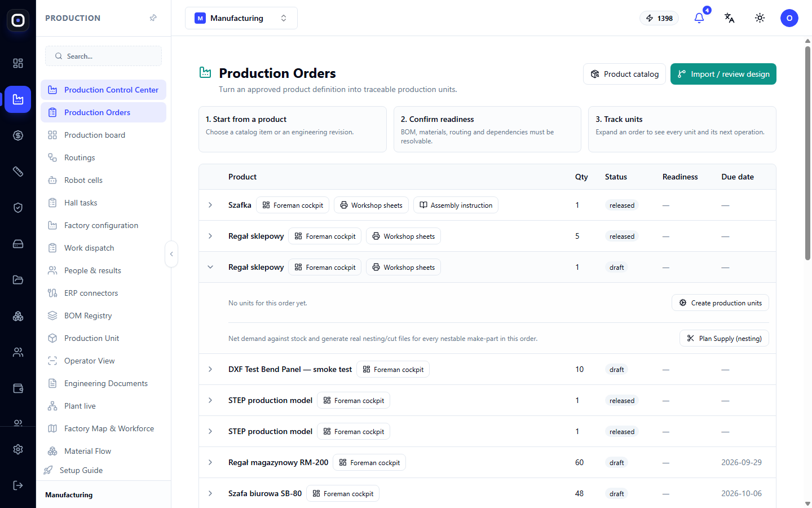Click the language translation icon
Viewport: 812px width, 508px height.
[730, 18]
